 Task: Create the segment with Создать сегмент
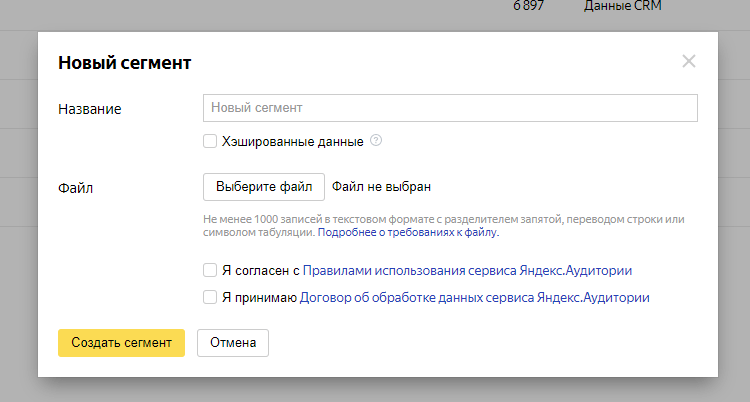click(x=121, y=343)
